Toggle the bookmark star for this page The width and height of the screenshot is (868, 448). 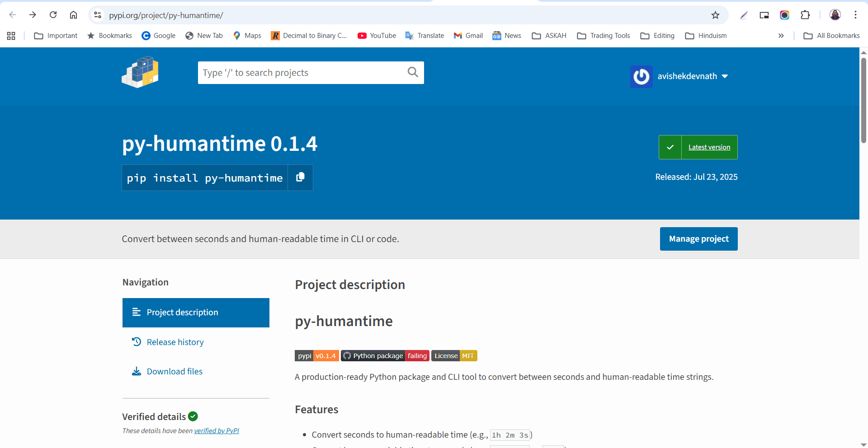[x=715, y=15]
